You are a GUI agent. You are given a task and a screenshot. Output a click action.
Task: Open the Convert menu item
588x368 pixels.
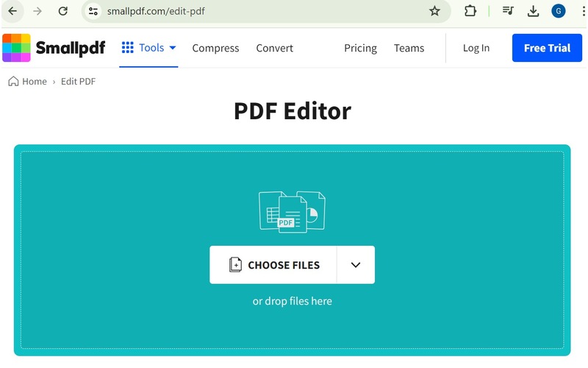point(274,48)
